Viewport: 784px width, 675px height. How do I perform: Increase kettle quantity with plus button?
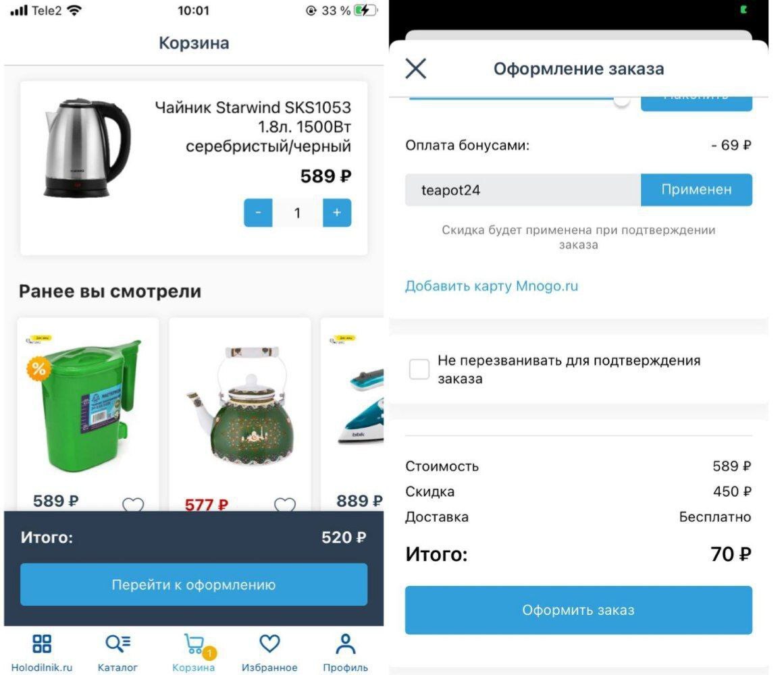pyautogui.click(x=337, y=213)
